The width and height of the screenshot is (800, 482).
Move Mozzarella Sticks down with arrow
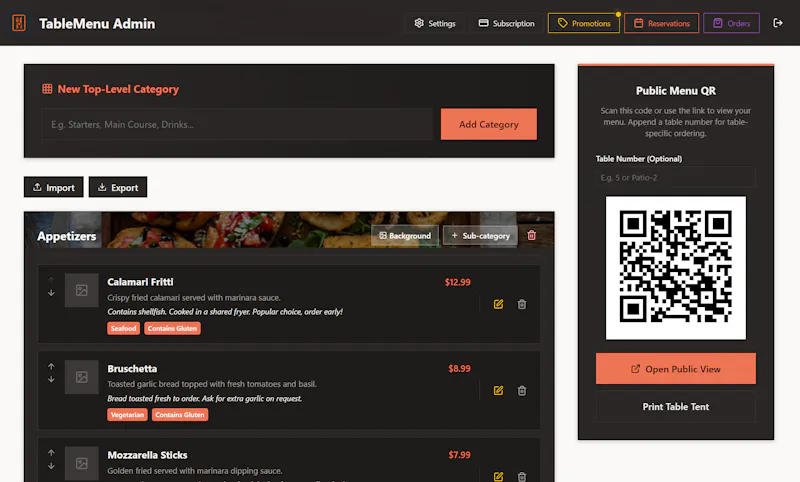point(51,466)
